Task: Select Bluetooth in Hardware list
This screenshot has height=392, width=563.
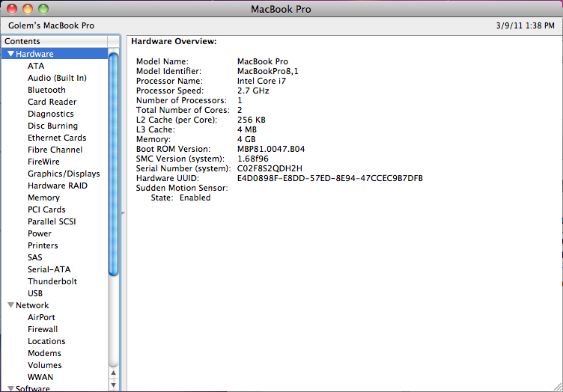Action: click(46, 90)
